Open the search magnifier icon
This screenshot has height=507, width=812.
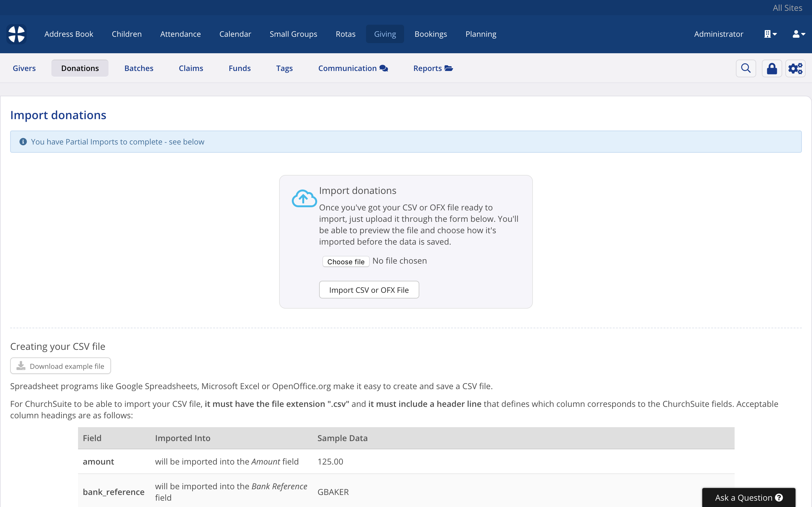(746, 68)
